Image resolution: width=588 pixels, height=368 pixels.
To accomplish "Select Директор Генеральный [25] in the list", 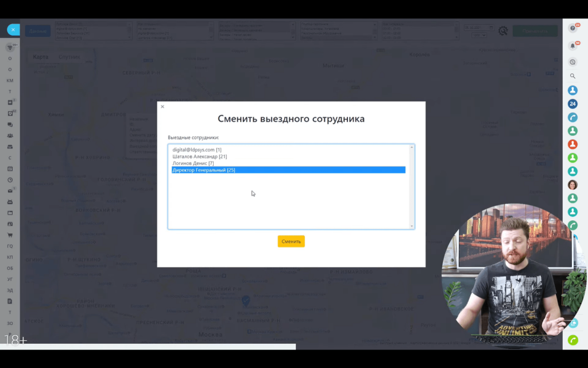I will pyautogui.click(x=288, y=170).
